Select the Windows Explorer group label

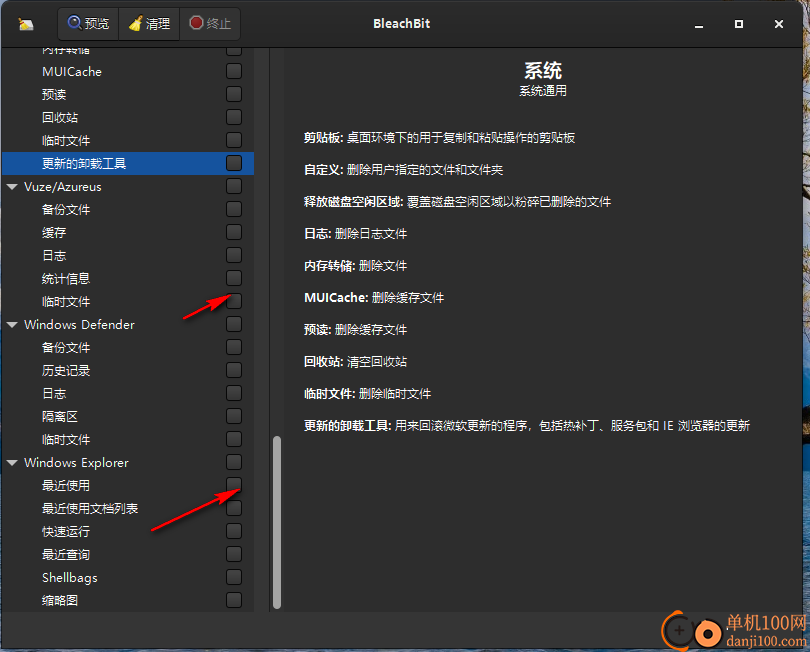(76, 462)
